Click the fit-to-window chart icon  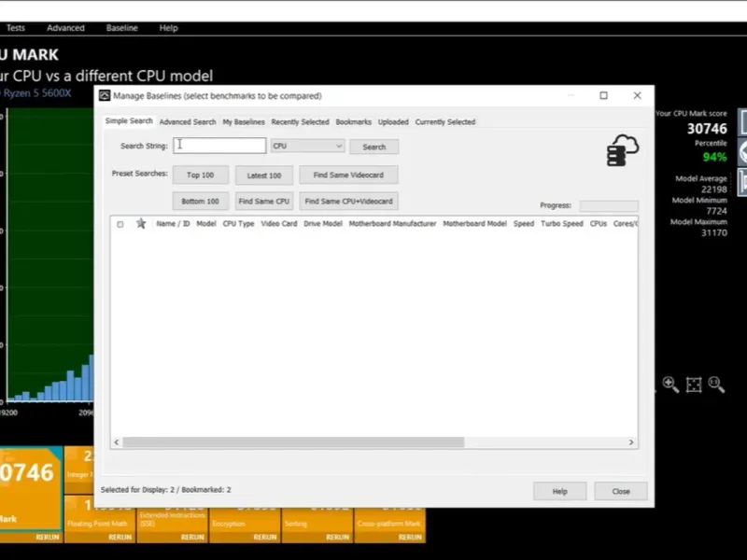click(694, 385)
